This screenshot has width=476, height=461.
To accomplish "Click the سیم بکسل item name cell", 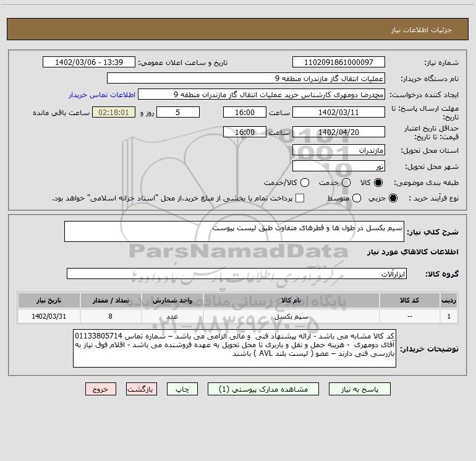I will (x=291, y=316).
